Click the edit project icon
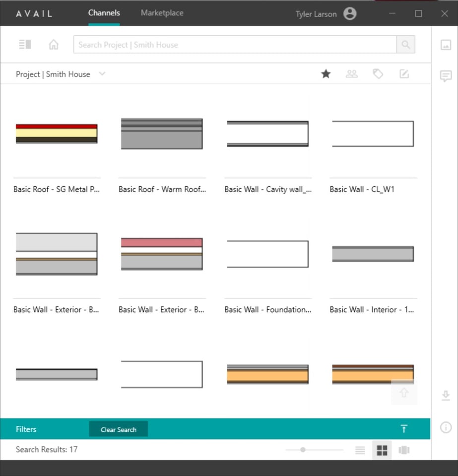458x476 pixels. coord(404,73)
